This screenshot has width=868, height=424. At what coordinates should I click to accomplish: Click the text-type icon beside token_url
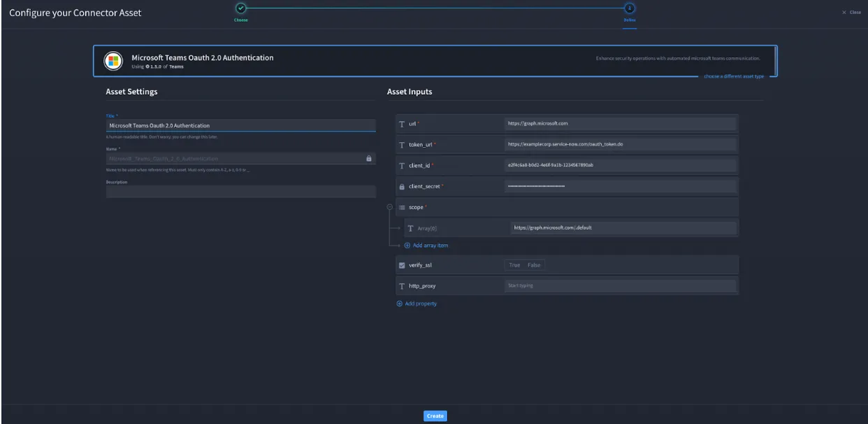[402, 145]
